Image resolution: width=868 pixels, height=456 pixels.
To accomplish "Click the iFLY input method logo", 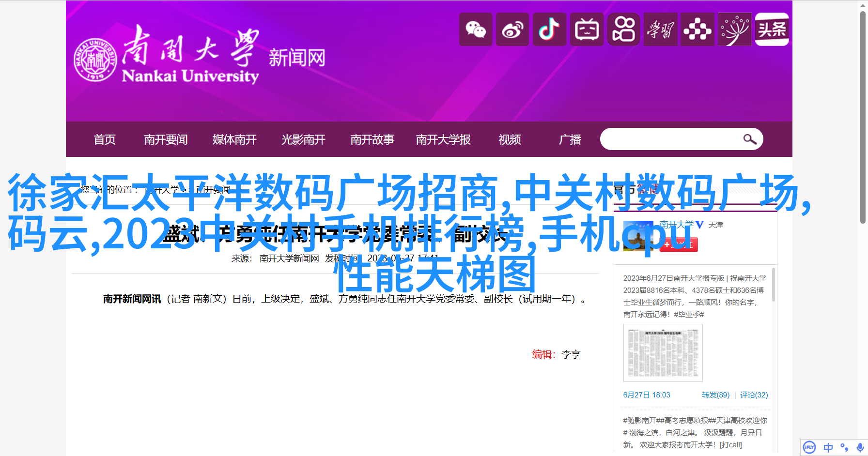I will (809, 447).
